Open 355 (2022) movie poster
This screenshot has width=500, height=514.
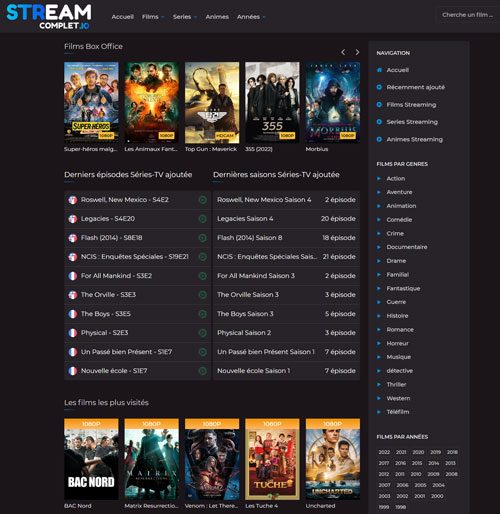(x=272, y=103)
